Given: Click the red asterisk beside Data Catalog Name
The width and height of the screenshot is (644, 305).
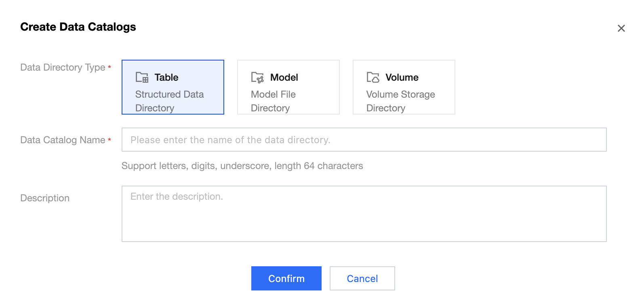Looking at the screenshot, I should (x=109, y=140).
